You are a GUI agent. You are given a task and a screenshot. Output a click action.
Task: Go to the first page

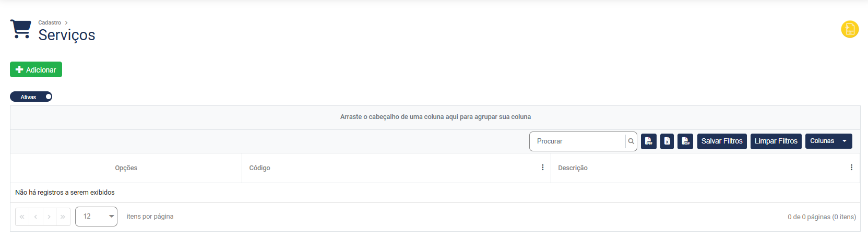click(x=22, y=217)
